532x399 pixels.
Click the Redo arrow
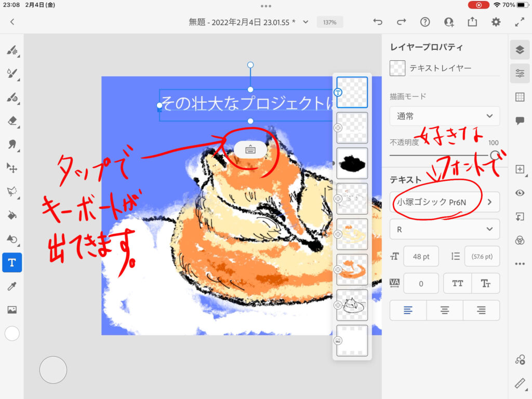[401, 22]
